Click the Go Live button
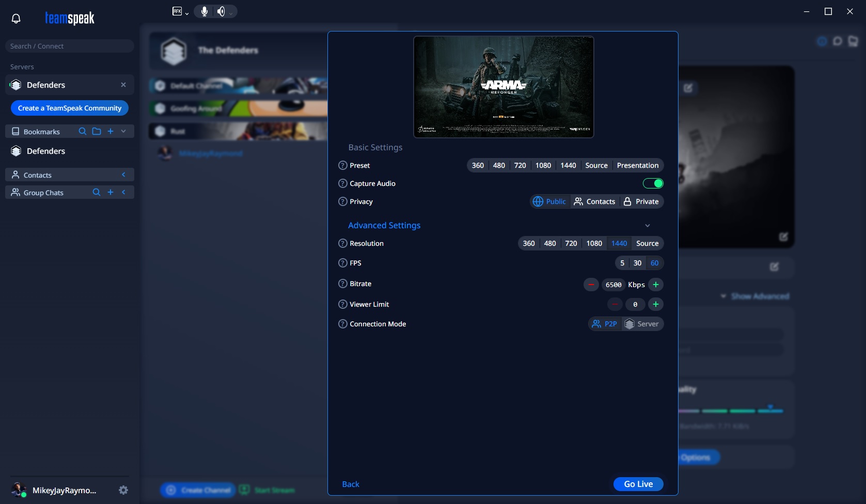 pos(638,484)
